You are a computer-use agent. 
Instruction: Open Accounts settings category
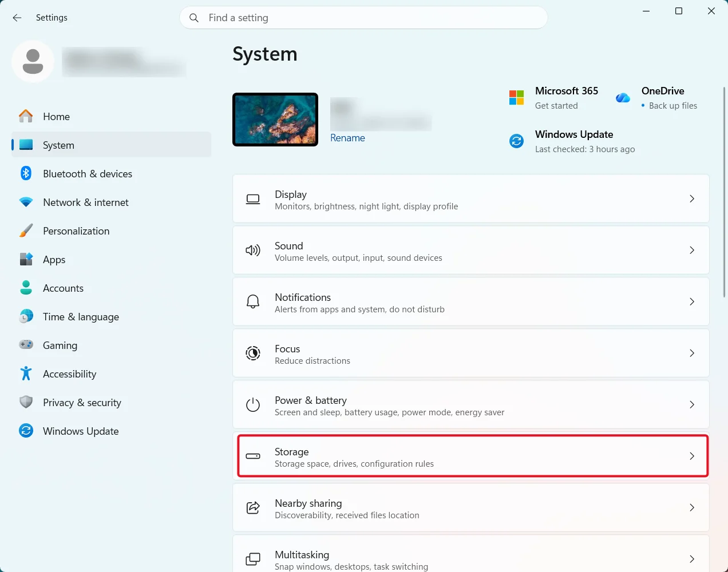pos(111,288)
